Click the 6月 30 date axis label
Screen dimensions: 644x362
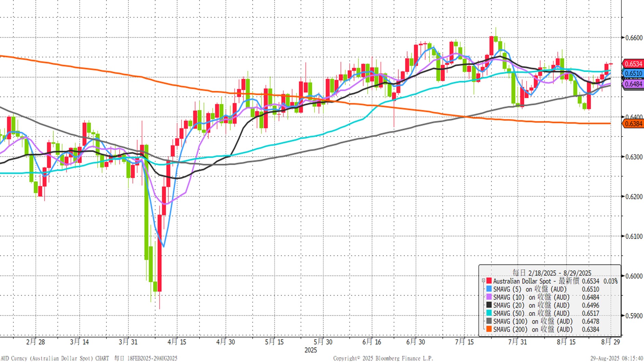[416, 341]
